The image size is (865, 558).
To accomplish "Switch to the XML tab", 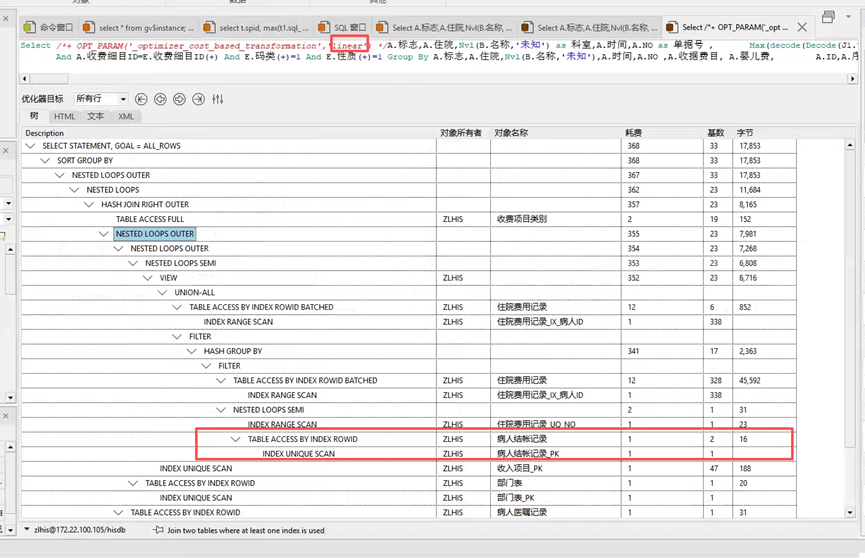I will (x=126, y=116).
